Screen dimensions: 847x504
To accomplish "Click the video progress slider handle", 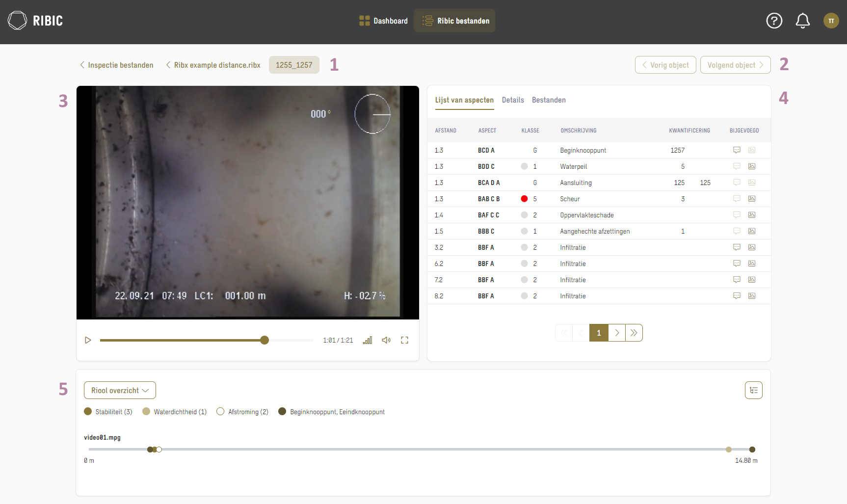I will (265, 340).
